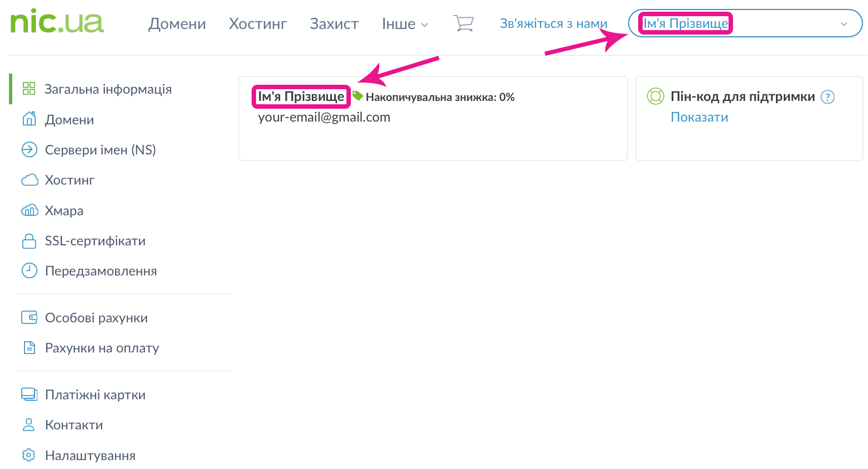Image resolution: width=868 pixels, height=469 pixels.
Task: Click the lifebuoy support icon
Action: [655, 96]
